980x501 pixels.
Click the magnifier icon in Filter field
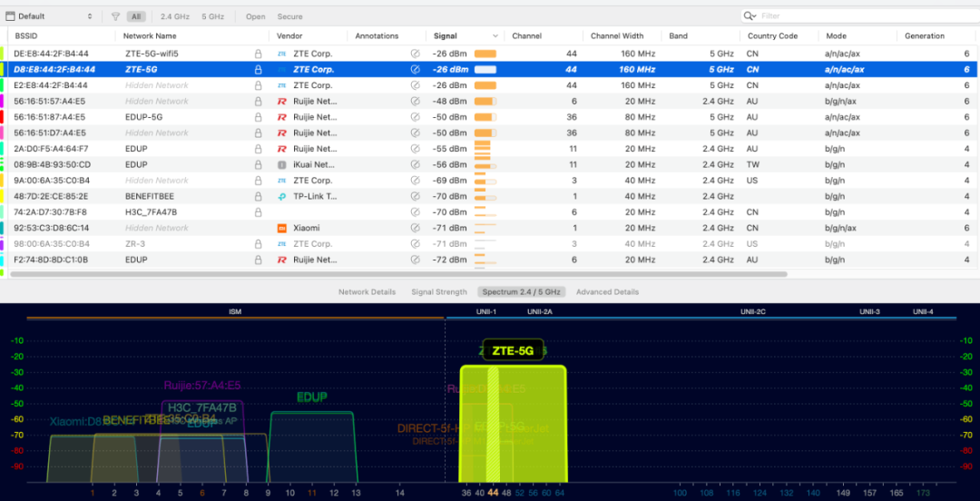point(750,16)
